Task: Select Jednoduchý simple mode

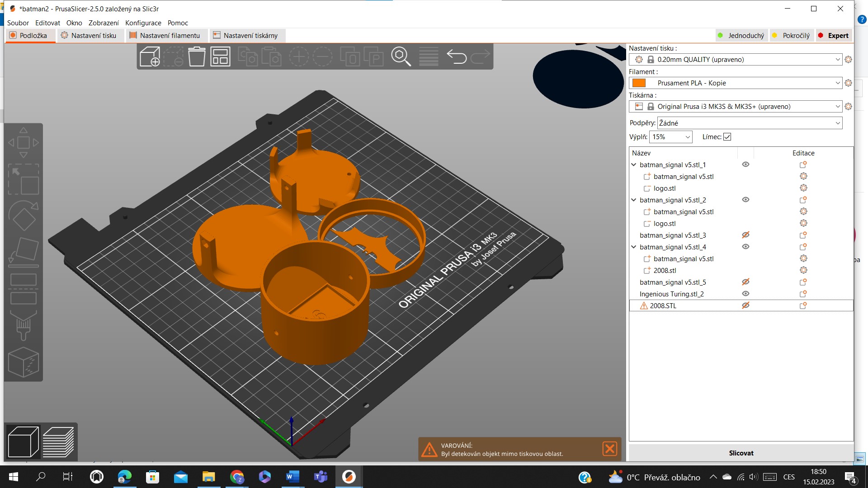Action: coord(741,36)
